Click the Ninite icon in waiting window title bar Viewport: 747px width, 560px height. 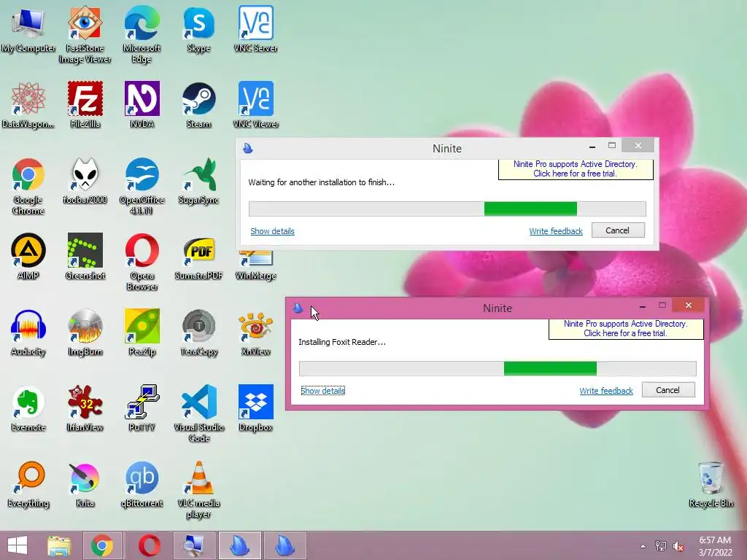[x=248, y=149]
